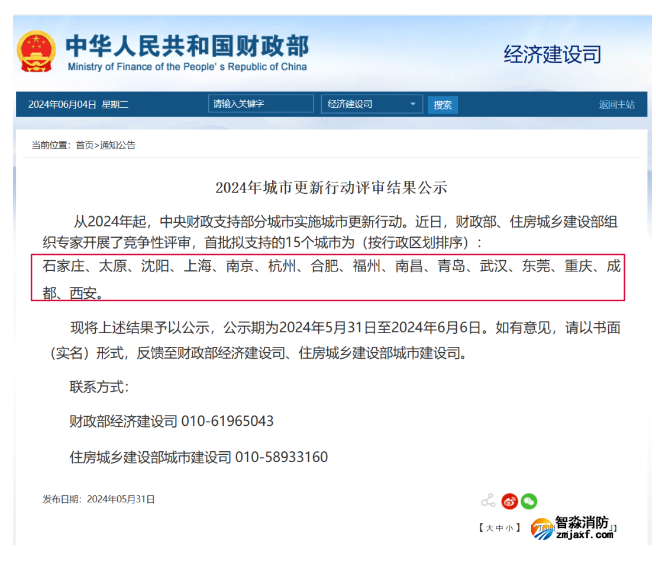Set font size to medium (中)
The height and width of the screenshot is (570, 656).
[498, 527]
